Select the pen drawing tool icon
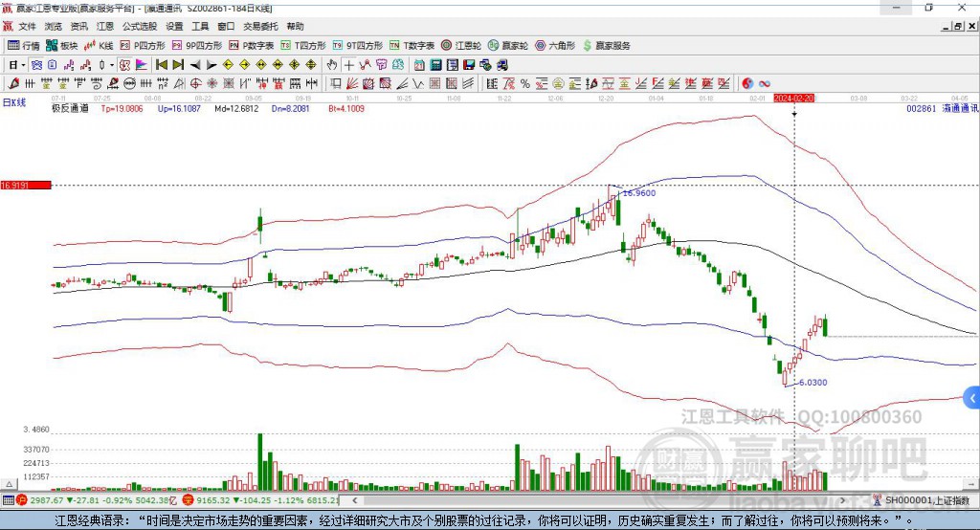The width and height of the screenshot is (980, 530). pyautogui.click(x=13, y=83)
